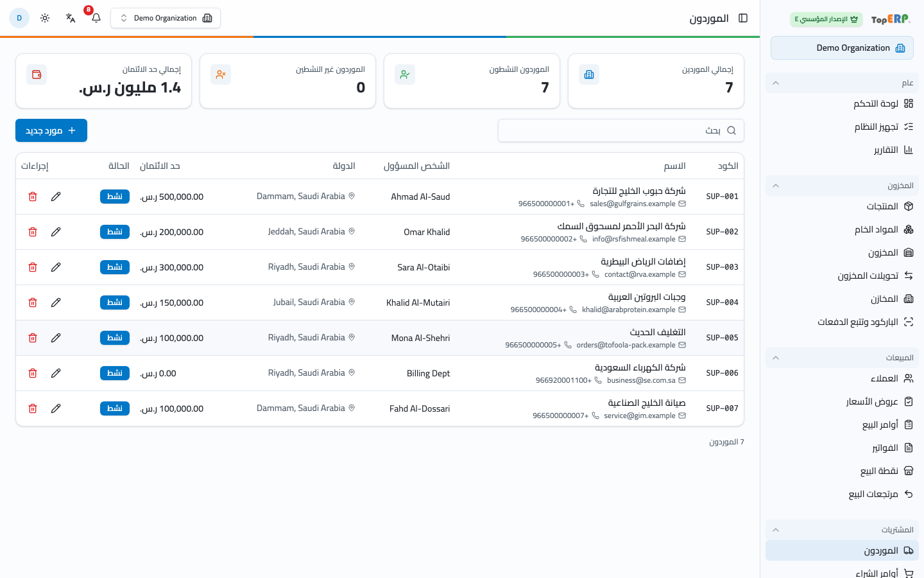Image resolution: width=924 pixels, height=578 pixels.
Task: Open التقارير reports menu item
Action: tap(842, 150)
